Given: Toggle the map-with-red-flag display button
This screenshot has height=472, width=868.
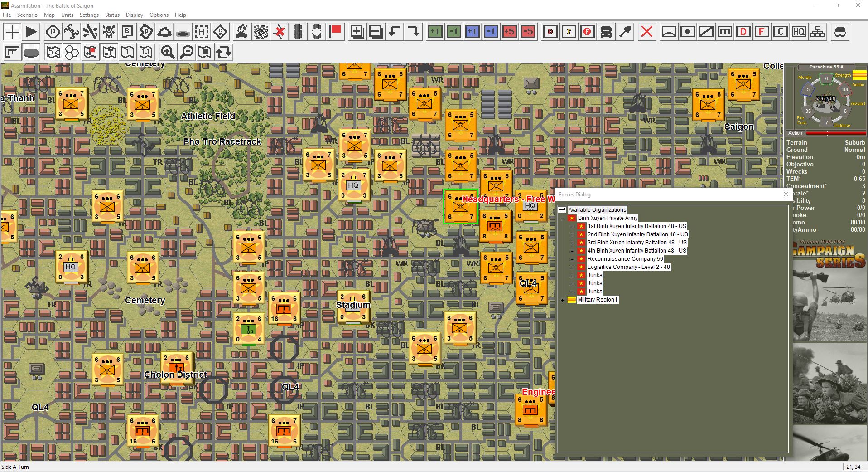Looking at the screenshot, I should click(x=90, y=53).
